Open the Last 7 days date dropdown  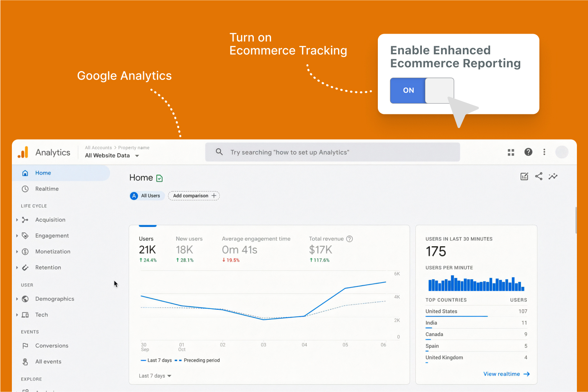click(x=155, y=376)
